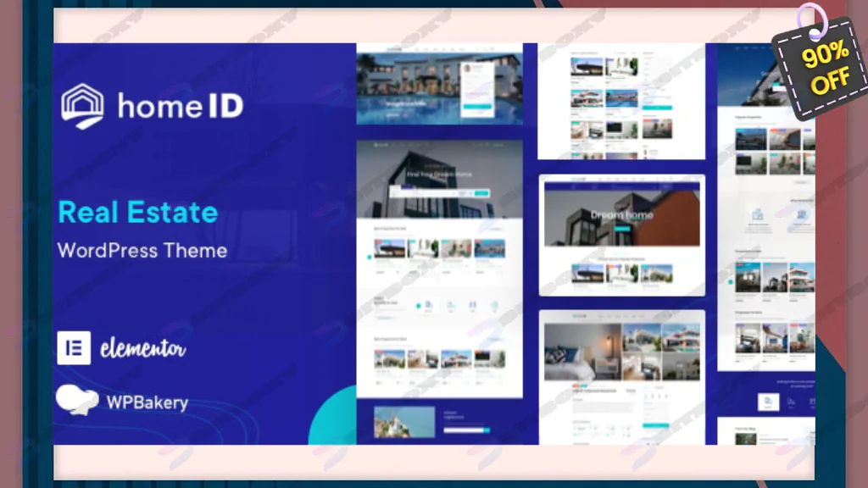The image size is (868, 488).
Task: Open the tall homepage preview below the discount tag
Action: (766, 208)
